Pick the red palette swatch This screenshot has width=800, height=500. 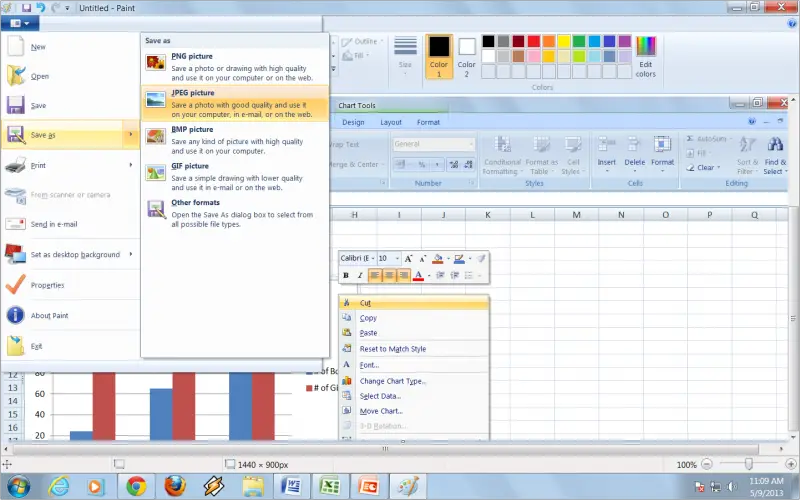[534, 41]
